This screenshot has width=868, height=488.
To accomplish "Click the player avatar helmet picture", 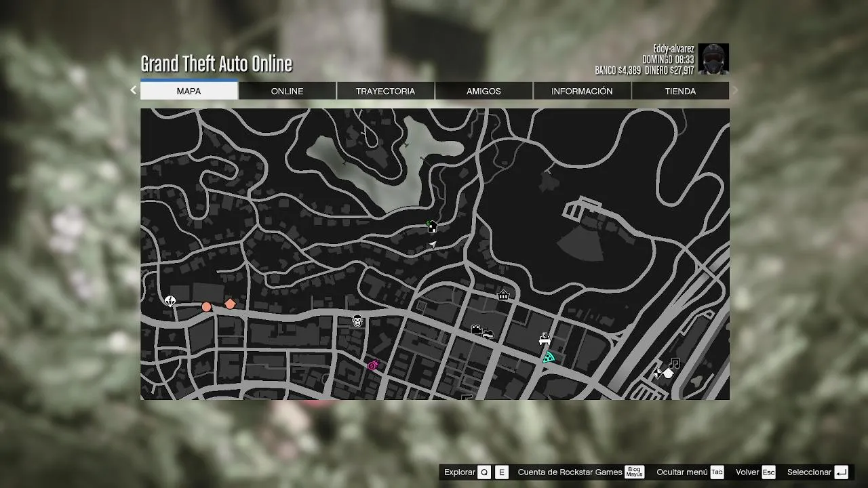I will coord(713,59).
